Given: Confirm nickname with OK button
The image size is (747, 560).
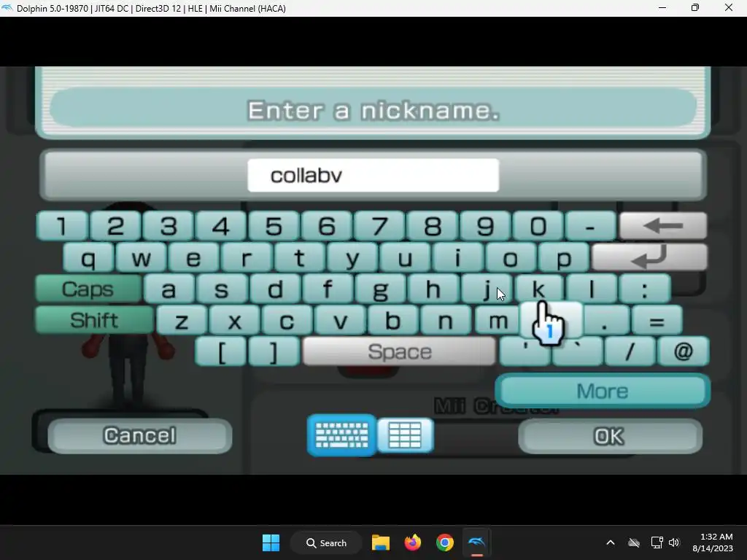Looking at the screenshot, I should click(x=610, y=436).
